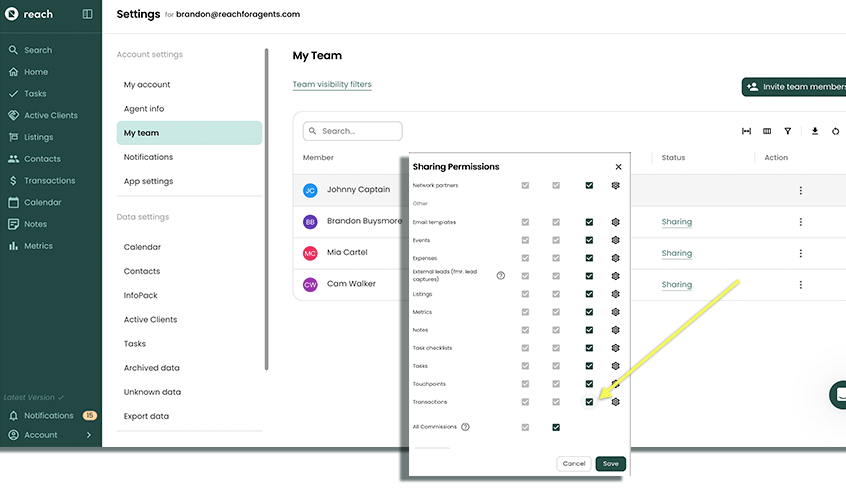Open the action menu for Johnny Captain
The height and width of the screenshot is (500, 846).
(x=800, y=191)
